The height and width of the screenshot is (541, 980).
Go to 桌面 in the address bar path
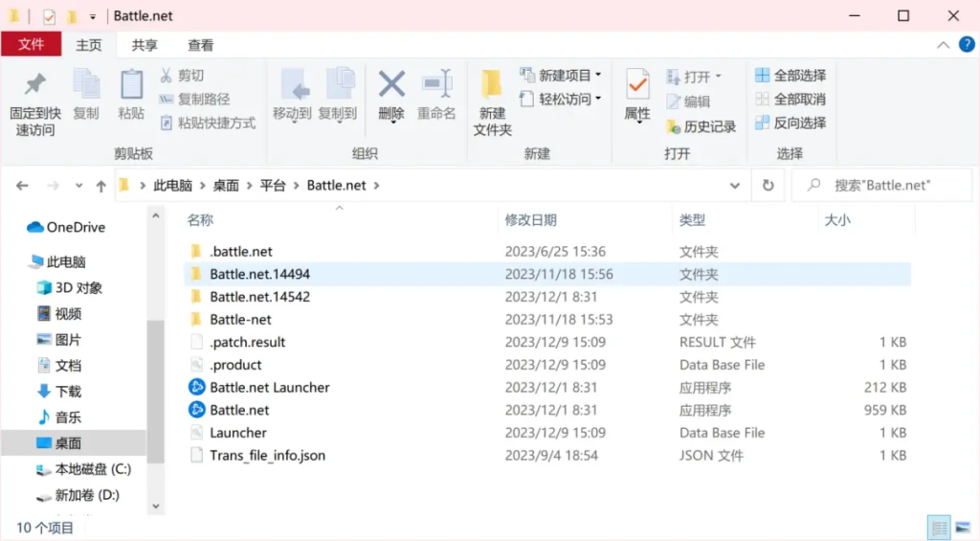coord(226,186)
